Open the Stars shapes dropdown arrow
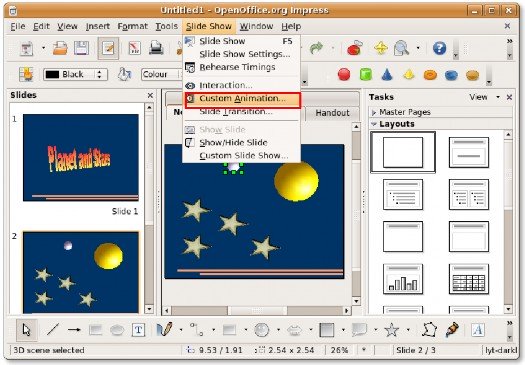525x365 pixels. 408,330
